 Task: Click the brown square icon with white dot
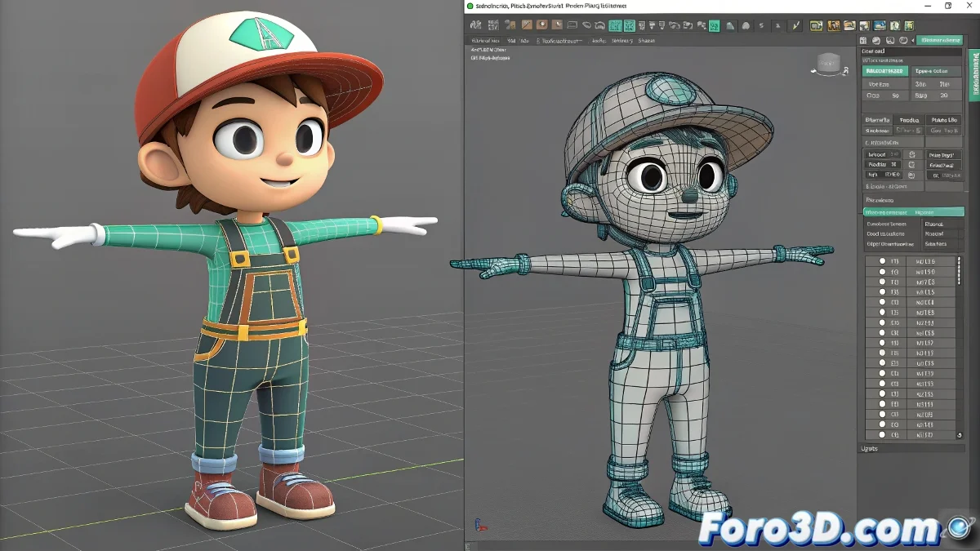coord(542,24)
